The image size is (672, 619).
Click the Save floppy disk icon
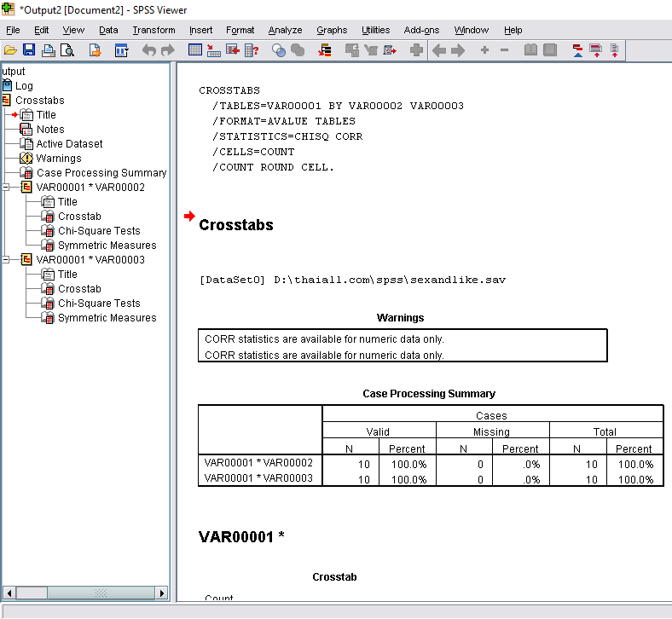pos(29,50)
